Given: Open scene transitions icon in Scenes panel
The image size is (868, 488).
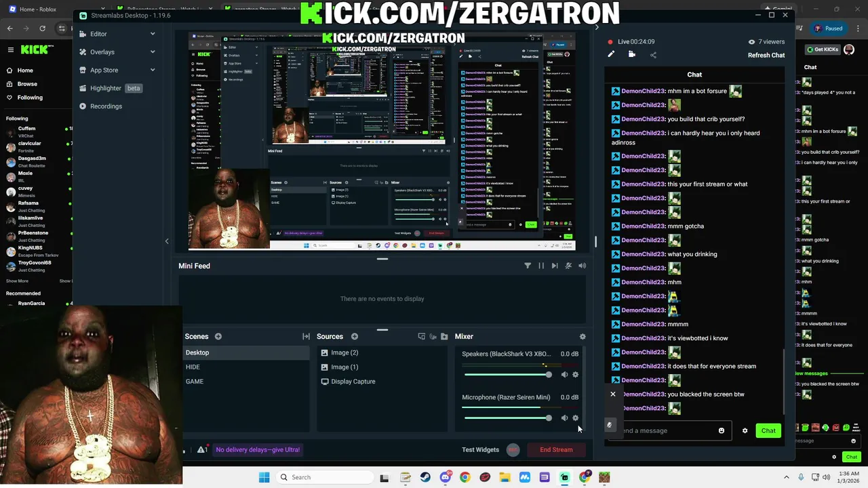Looking at the screenshot, I should click(306, 336).
